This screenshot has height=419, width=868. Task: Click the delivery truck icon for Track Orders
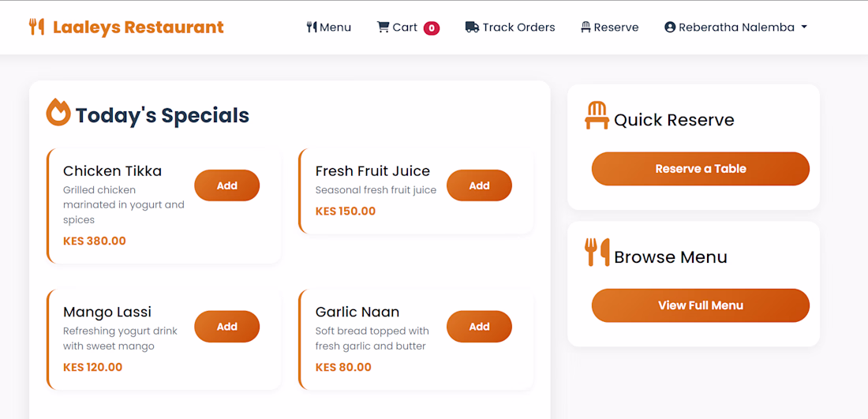(472, 27)
